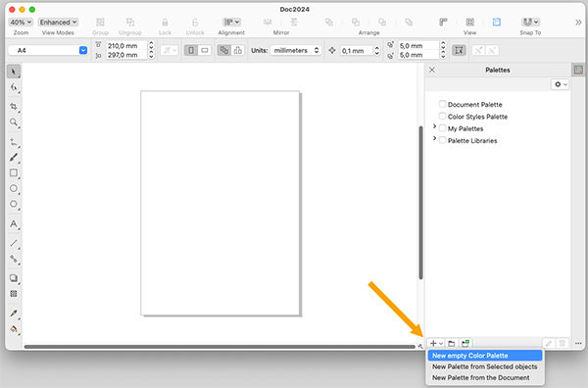Screen dimensions: 588x388
Task: Select the Pick (arrow) tool
Action: click(14, 72)
